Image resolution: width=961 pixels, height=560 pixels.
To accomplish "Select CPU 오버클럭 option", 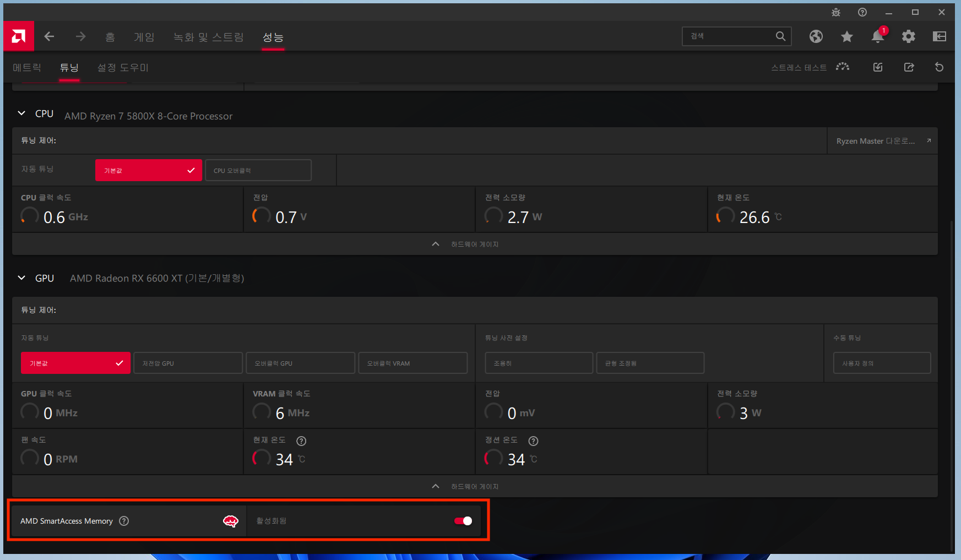I will 258,170.
